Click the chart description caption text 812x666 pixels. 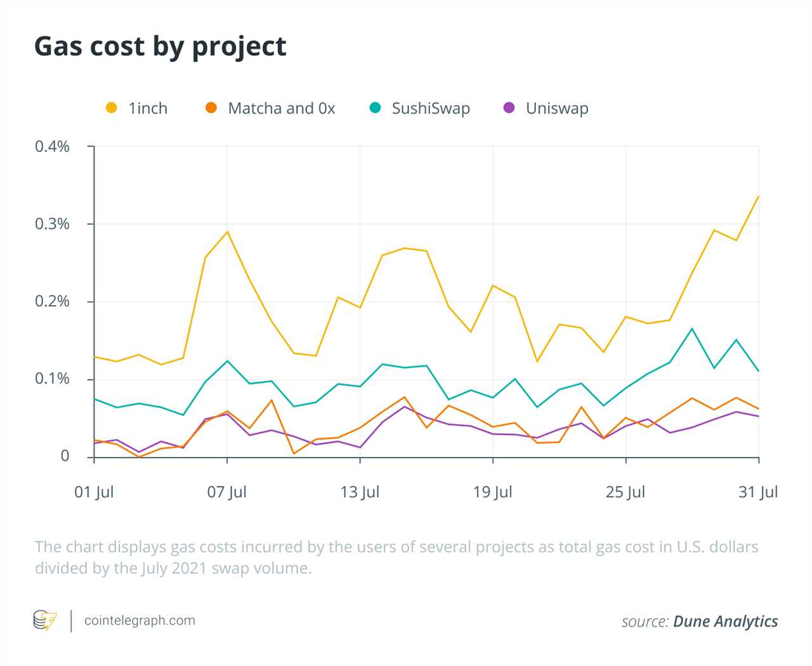pos(396,558)
